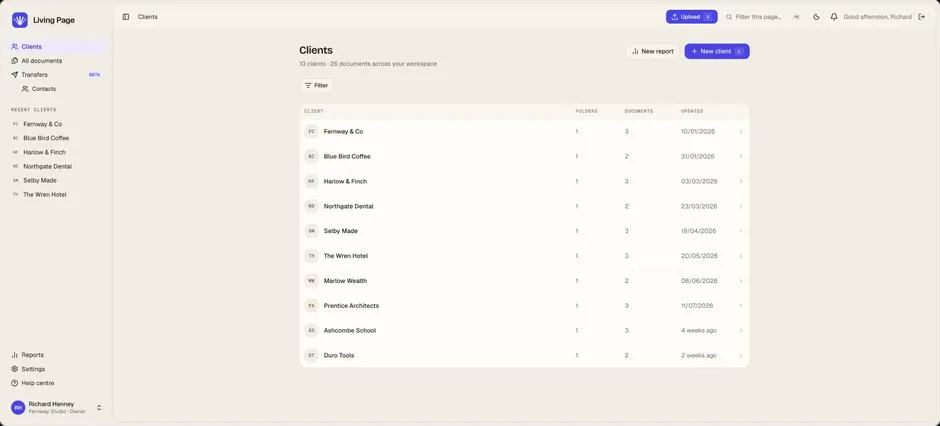940x426 pixels.
Task: Expand the Marlow Wealth row chevron
Action: 740,280
